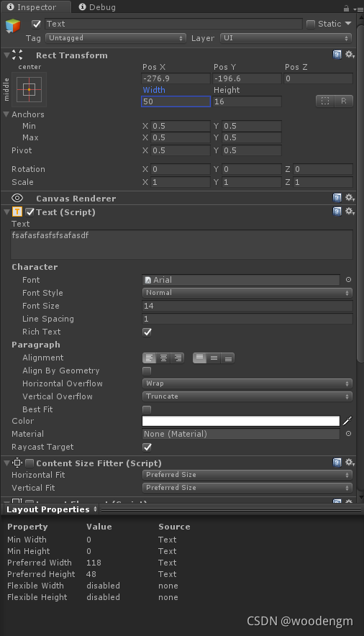Screen dimensions: 364x636
Task: Click the white Color swatch field
Action: (241, 421)
